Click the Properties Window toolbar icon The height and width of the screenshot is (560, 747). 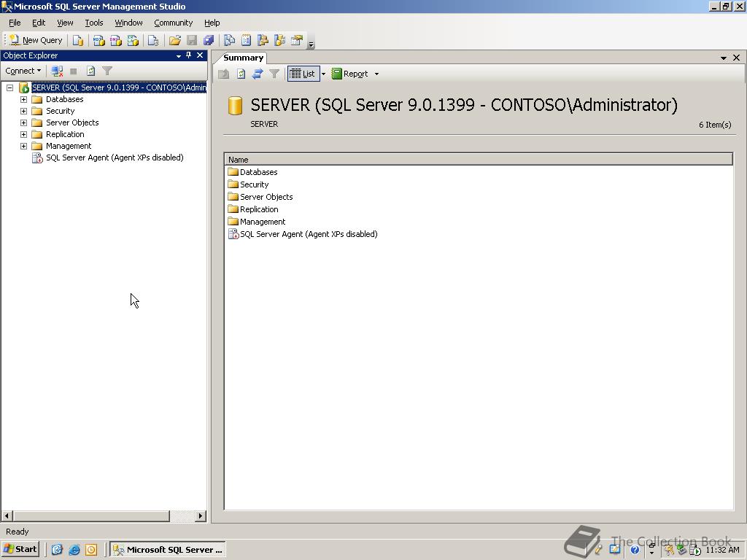(297, 41)
